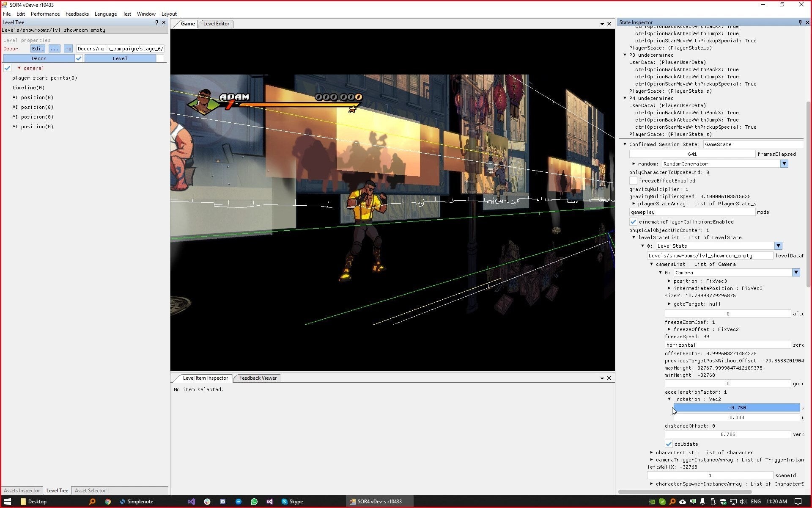Open WhatsApp from the taskbar
This screenshot has height=508, width=812.
254,502
